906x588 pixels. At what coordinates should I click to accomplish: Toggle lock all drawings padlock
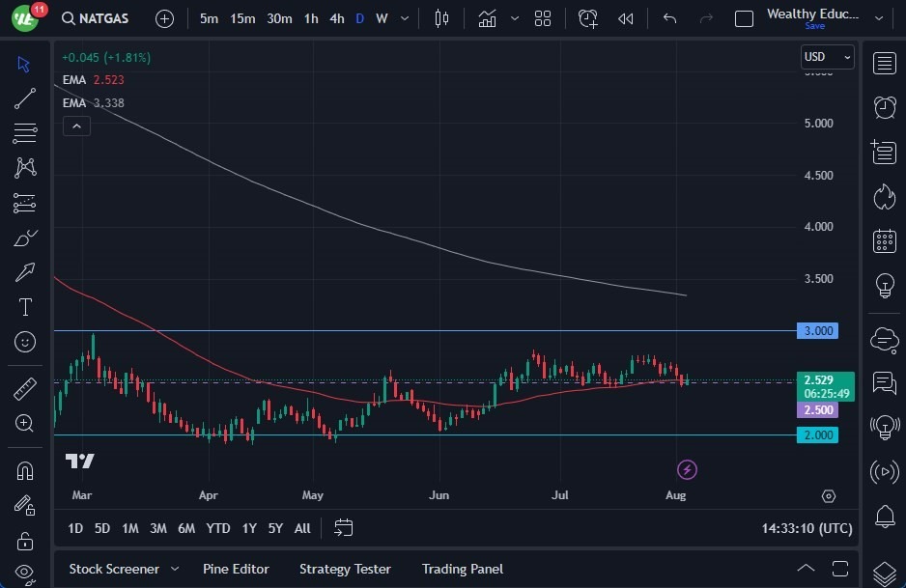tap(25, 540)
